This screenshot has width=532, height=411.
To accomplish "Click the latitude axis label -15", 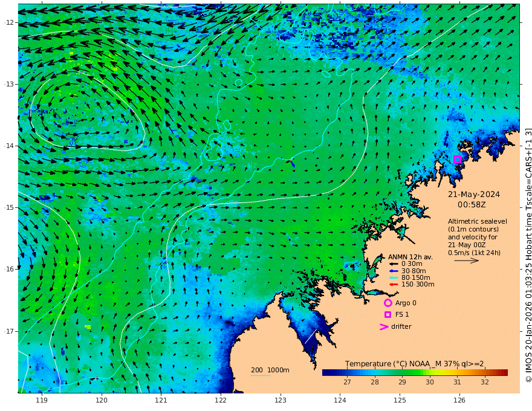I will 9,207.
